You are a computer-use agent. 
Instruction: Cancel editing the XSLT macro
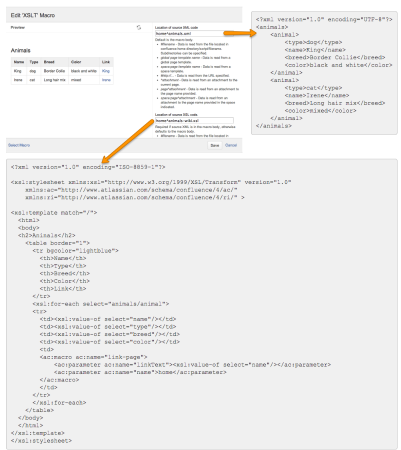(x=231, y=145)
